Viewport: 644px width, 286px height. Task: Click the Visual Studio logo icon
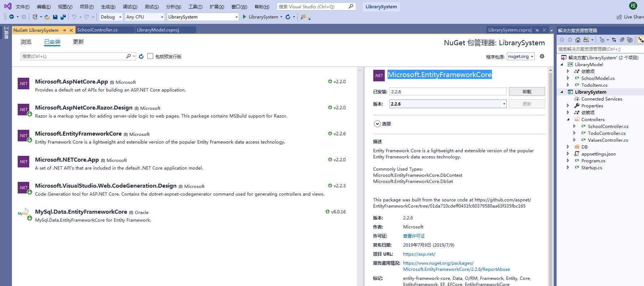[8, 6]
